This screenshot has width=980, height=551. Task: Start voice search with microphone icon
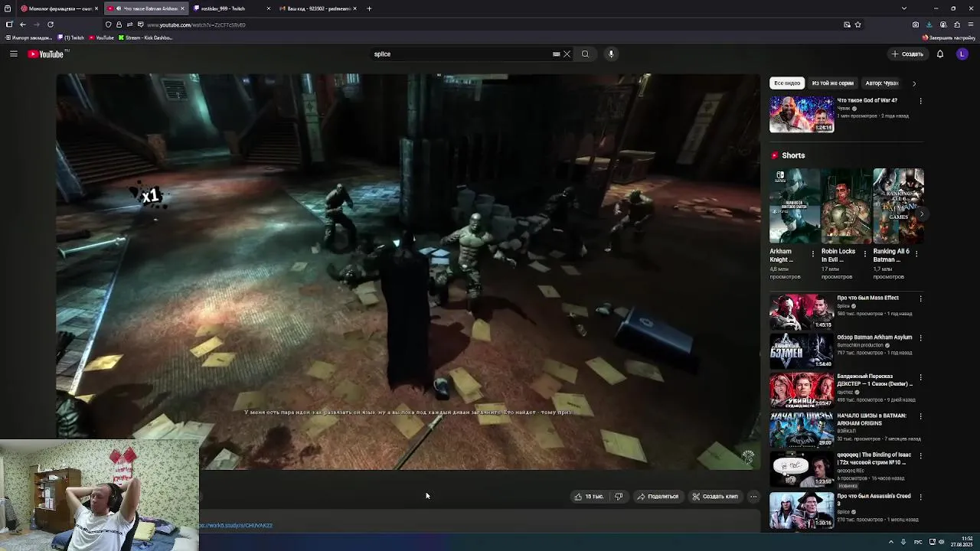tap(611, 54)
